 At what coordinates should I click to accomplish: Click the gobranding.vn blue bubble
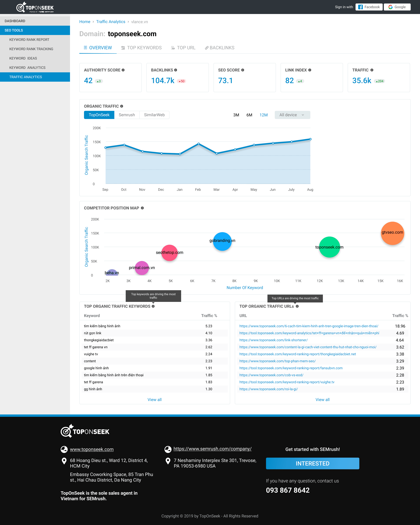tap(222, 241)
